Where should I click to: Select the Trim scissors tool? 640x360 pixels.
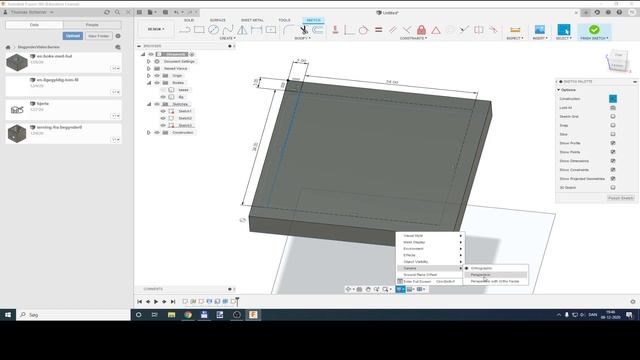point(304,30)
